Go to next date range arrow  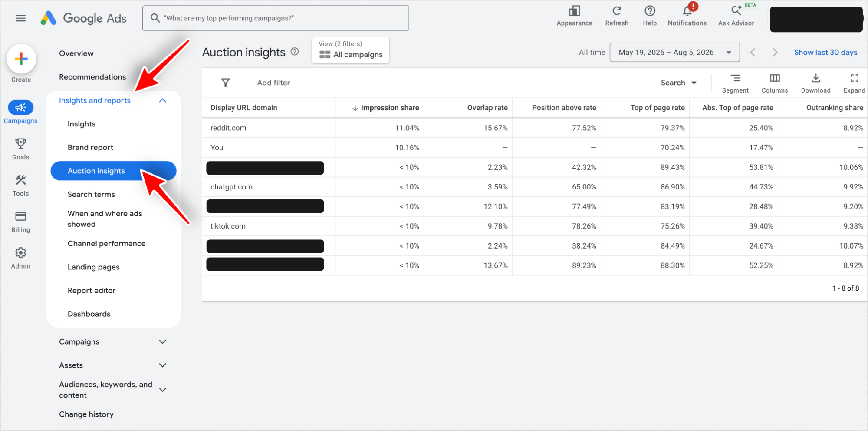tap(775, 53)
